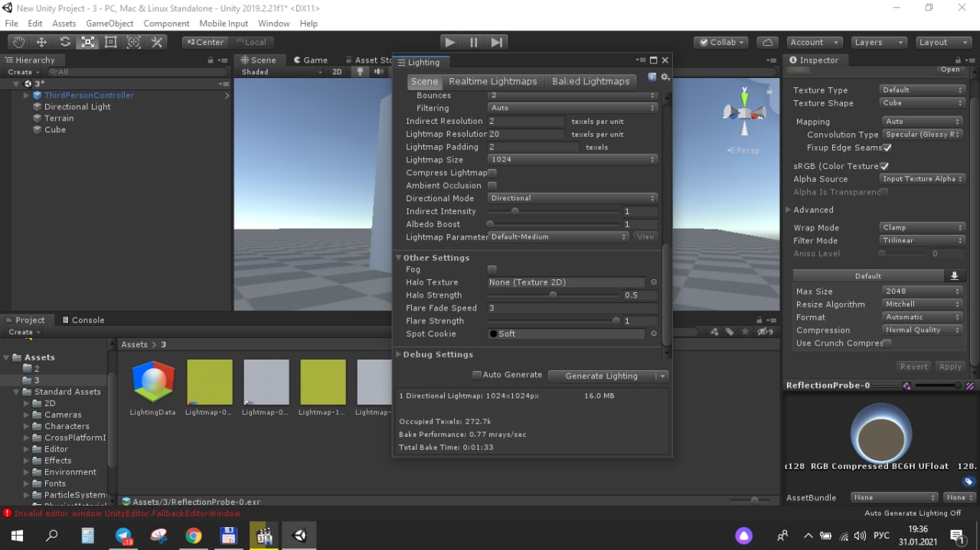Click the platform override download icon
The width and height of the screenshot is (980, 550).
click(x=954, y=276)
